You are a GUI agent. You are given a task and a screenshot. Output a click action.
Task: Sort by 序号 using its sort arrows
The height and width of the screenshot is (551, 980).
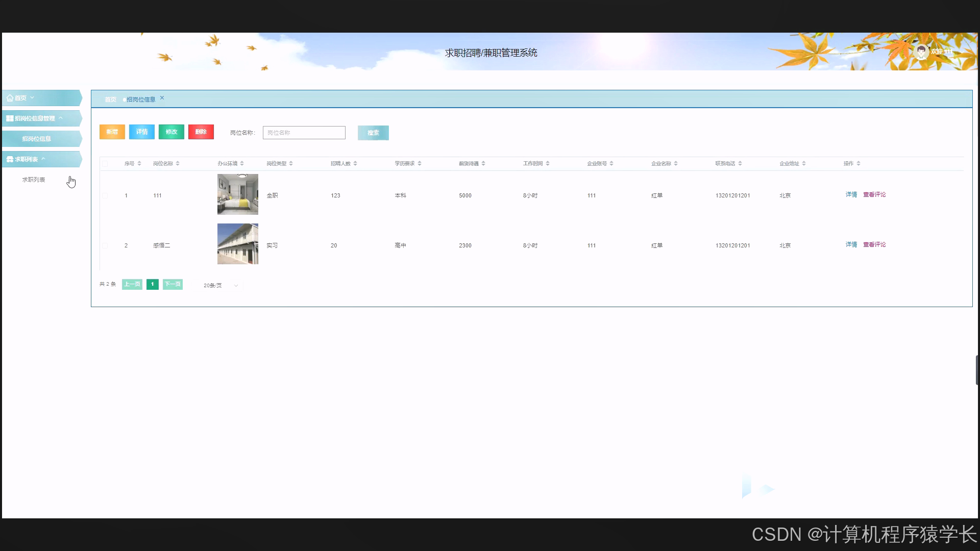pos(139,164)
